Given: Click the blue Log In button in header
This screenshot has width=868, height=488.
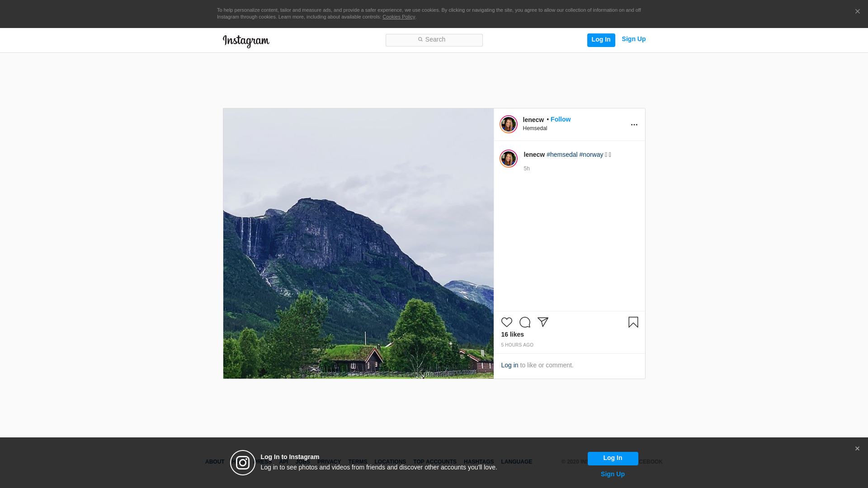Looking at the screenshot, I should click(x=601, y=40).
